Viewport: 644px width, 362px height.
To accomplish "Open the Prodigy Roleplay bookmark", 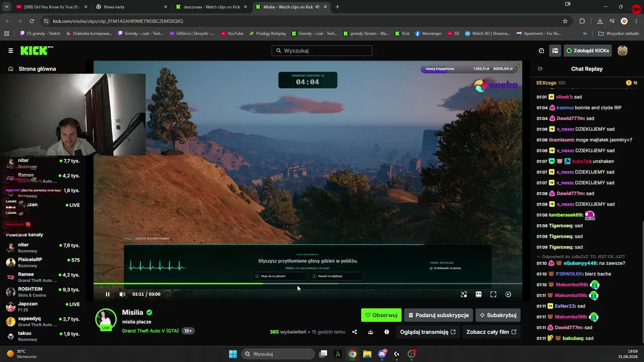I will 267,34.
